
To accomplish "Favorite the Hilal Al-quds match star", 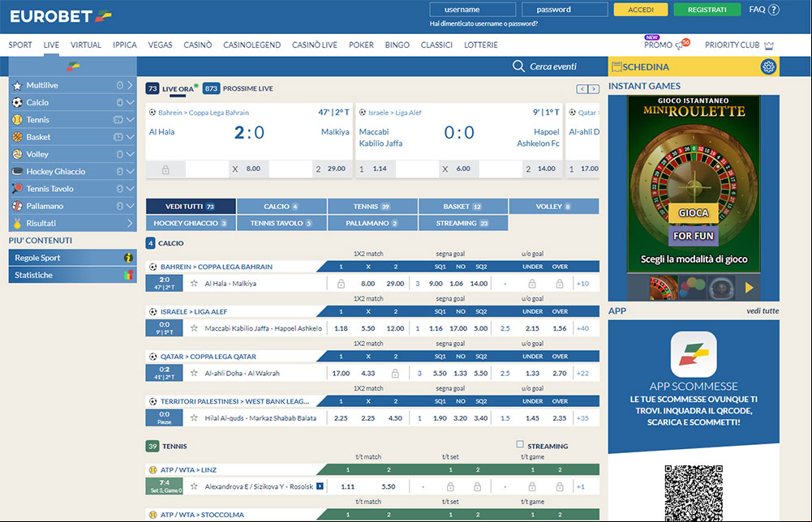I will pos(194,418).
